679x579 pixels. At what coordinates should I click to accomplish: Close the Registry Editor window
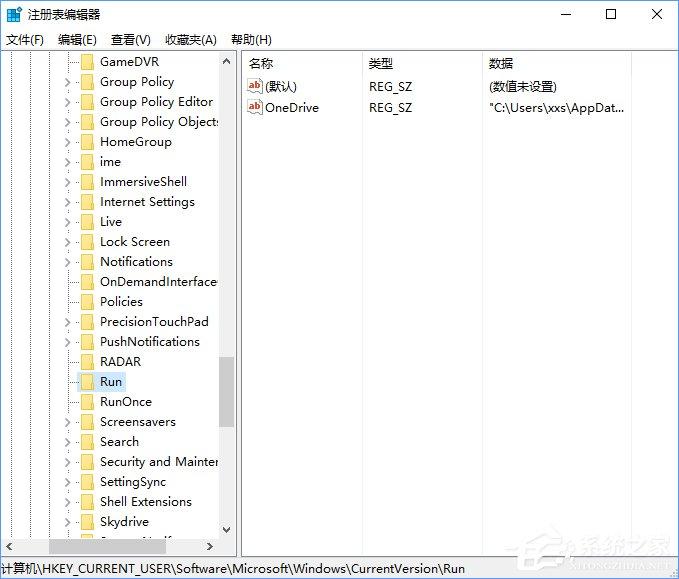click(x=657, y=14)
